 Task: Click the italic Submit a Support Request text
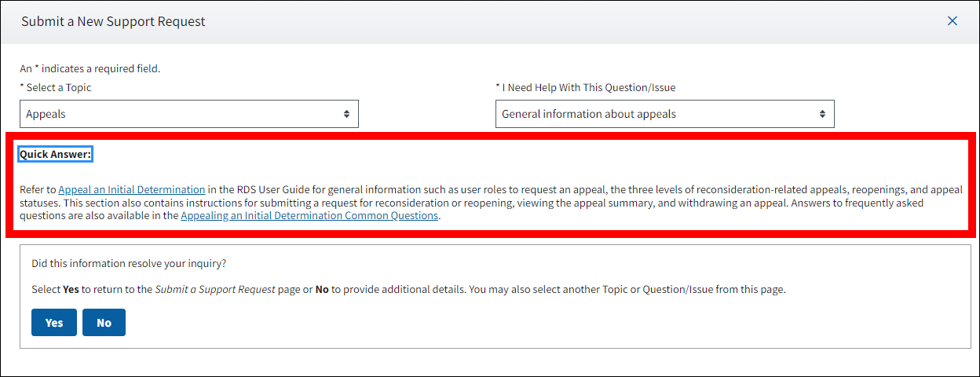click(215, 289)
